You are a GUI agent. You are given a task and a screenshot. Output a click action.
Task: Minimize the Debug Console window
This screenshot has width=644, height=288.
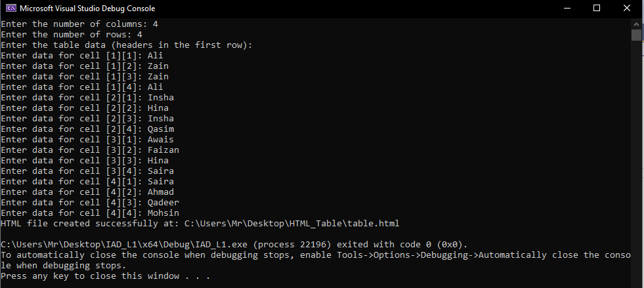point(567,9)
